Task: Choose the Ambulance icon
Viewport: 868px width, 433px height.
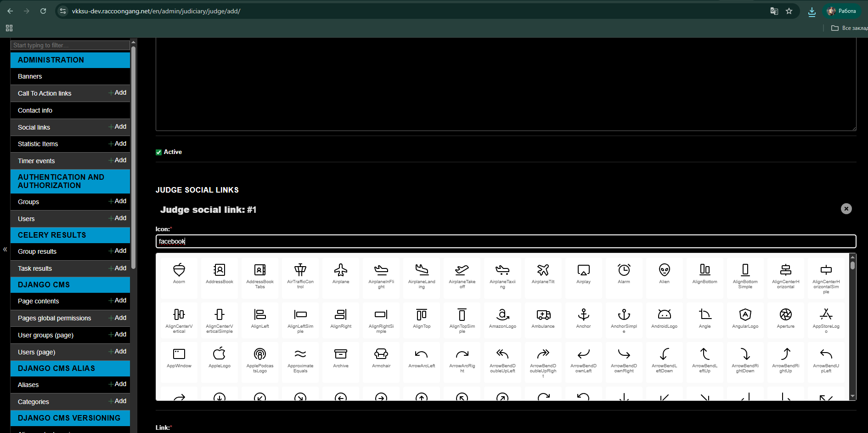Action: click(x=543, y=318)
